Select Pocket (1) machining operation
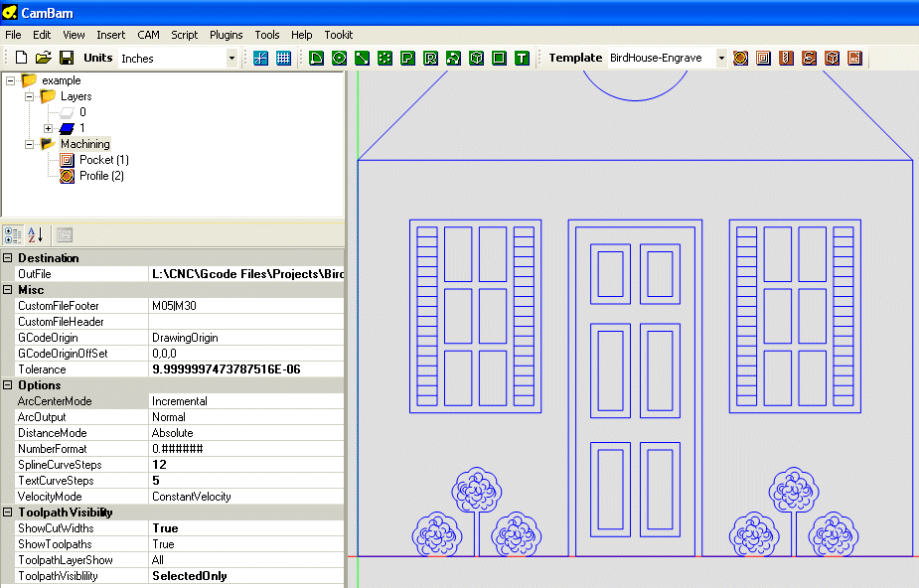919x588 pixels. click(x=103, y=160)
